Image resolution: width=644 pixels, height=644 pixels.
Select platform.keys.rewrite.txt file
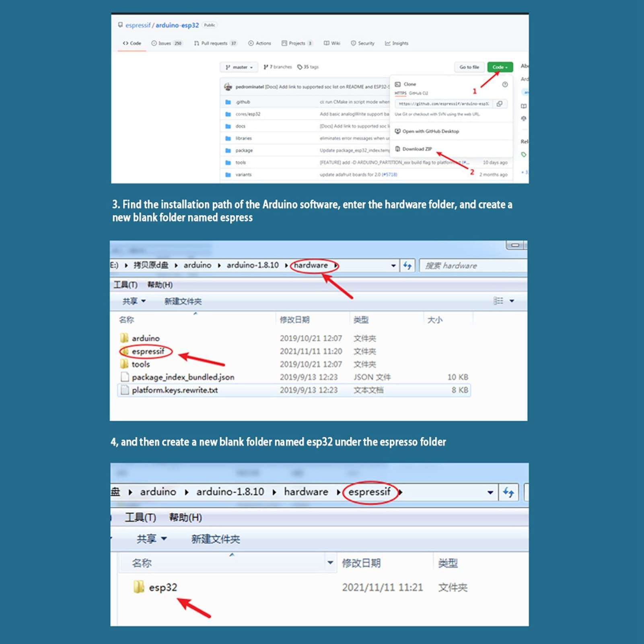click(x=175, y=390)
